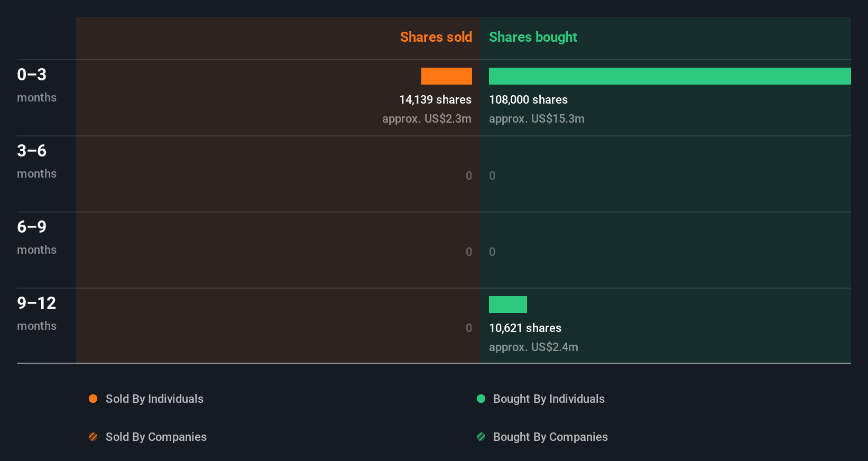Click the orange Sold By Individuals legend dot
868x461 pixels.
[93, 399]
